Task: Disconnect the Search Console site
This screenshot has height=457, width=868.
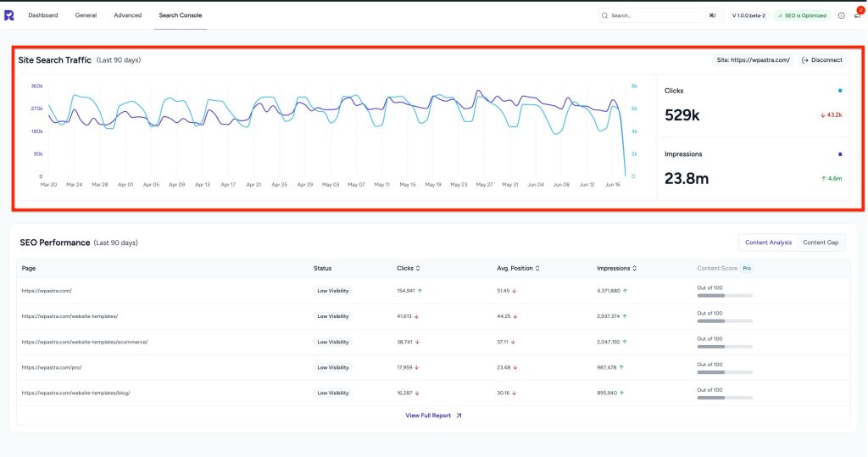Action: point(822,60)
